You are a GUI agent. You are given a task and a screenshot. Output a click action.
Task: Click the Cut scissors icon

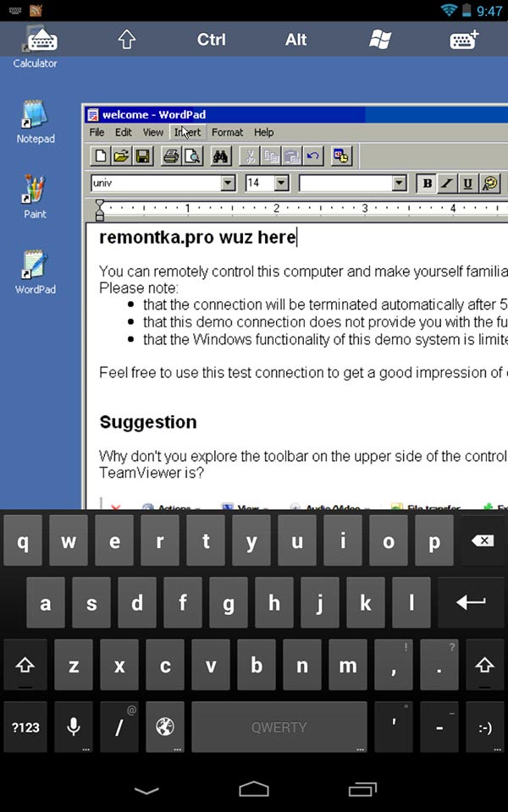pyautogui.click(x=250, y=156)
